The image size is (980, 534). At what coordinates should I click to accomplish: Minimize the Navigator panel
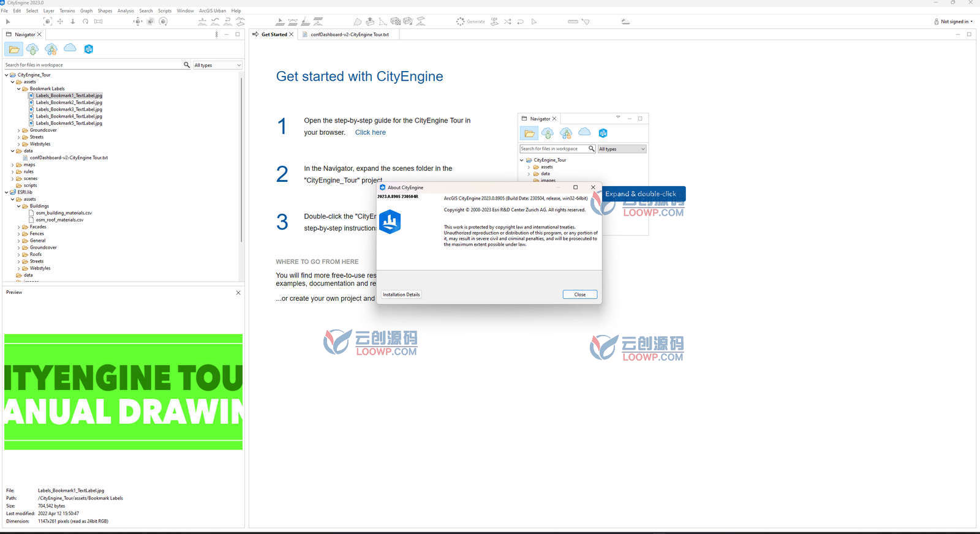[227, 34]
